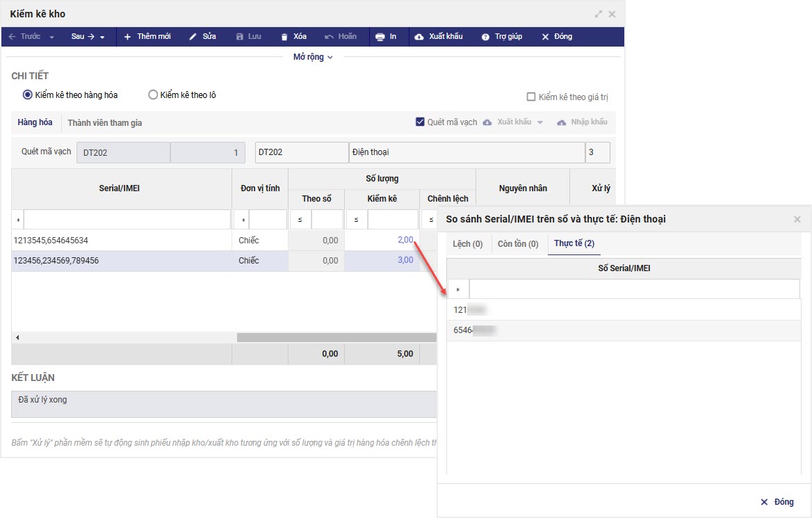Click the Điện thoại product name field
812x518 pixels.
[467, 152]
